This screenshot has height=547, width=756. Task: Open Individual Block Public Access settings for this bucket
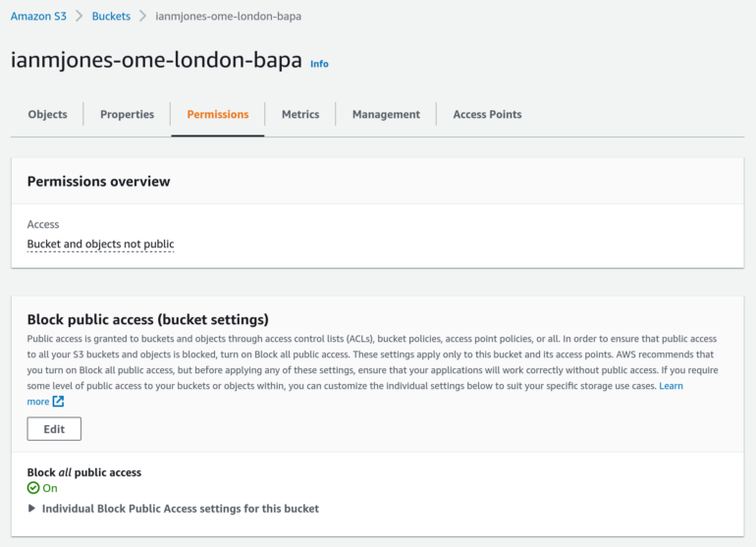pos(181,509)
